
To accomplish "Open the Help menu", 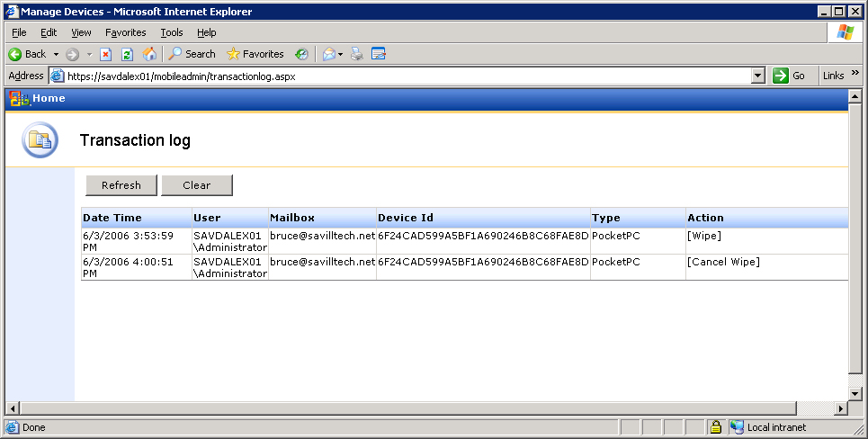I will click(207, 32).
